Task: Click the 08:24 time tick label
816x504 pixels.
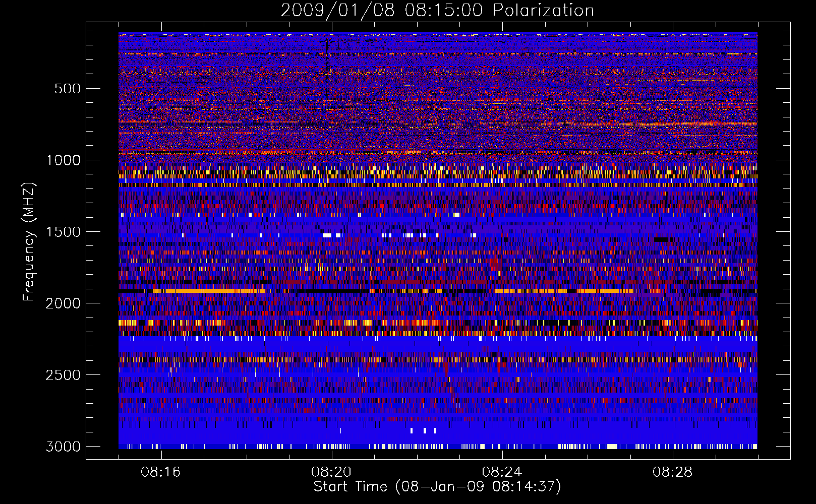Action: 502,472
